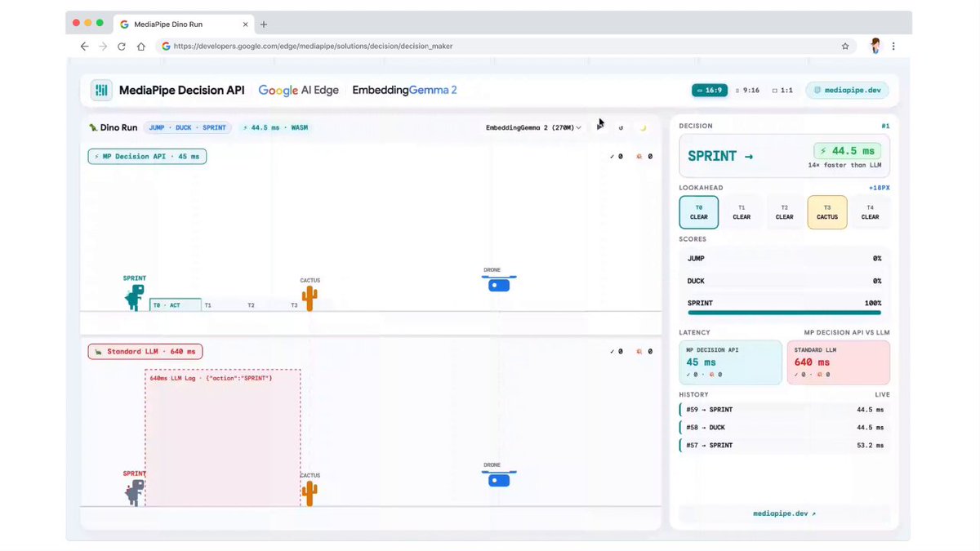The height and width of the screenshot is (551, 980).
Task: Open the mediapipe.dev link at the panel bottom
Action: coord(784,513)
